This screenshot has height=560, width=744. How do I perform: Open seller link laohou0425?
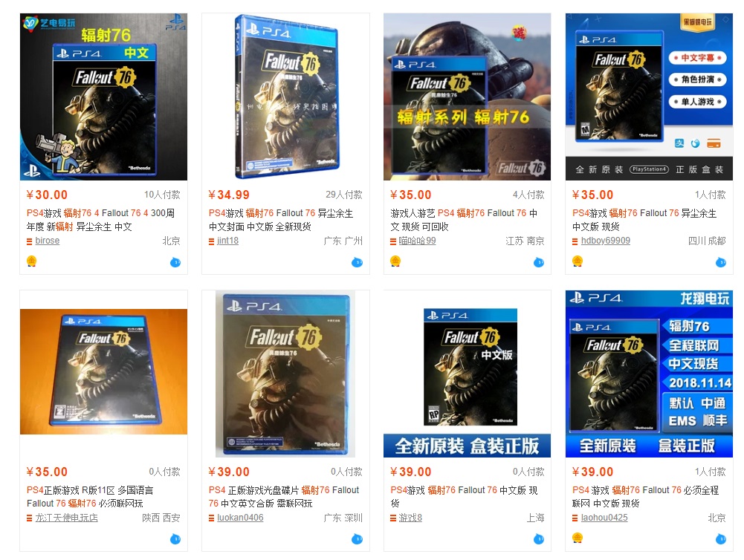604,518
